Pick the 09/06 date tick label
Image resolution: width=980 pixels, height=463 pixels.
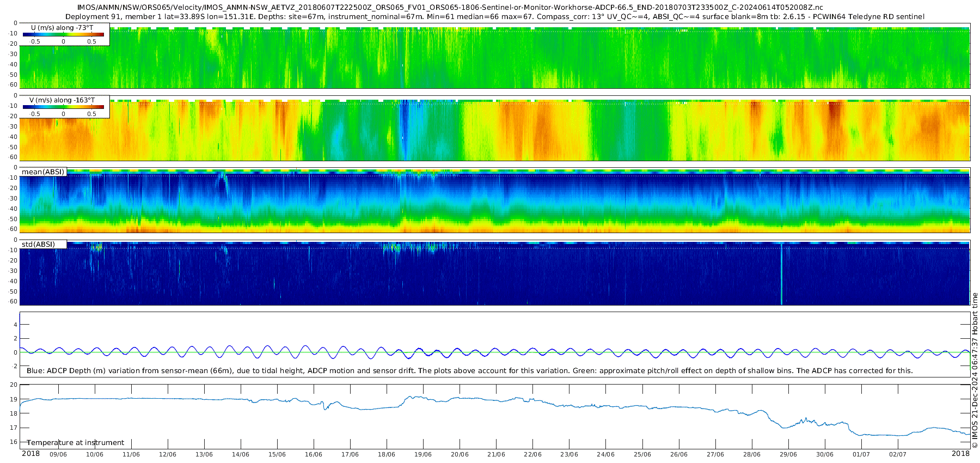pos(58,454)
